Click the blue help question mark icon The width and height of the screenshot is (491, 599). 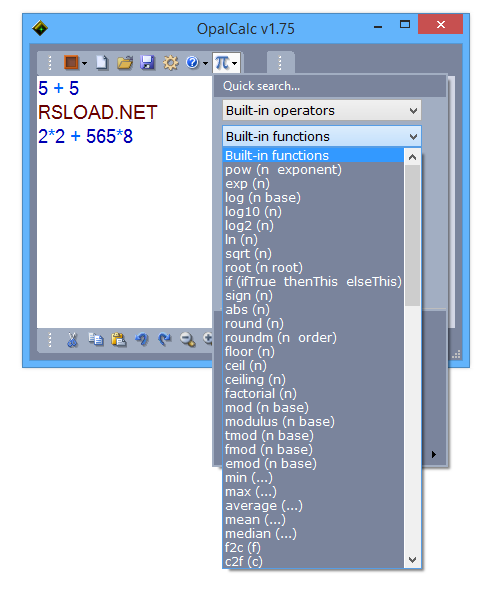click(193, 62)
